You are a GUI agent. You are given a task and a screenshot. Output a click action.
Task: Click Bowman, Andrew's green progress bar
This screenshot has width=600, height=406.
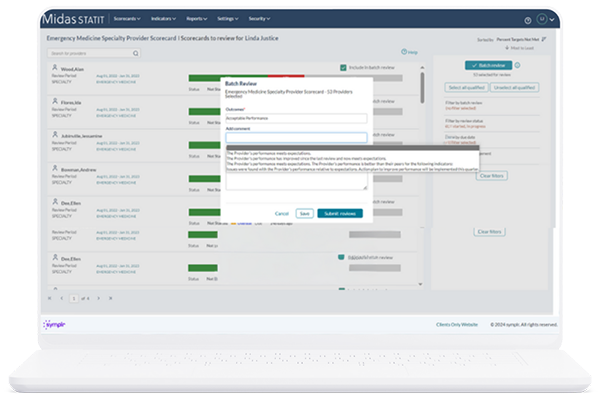point(204,179)
